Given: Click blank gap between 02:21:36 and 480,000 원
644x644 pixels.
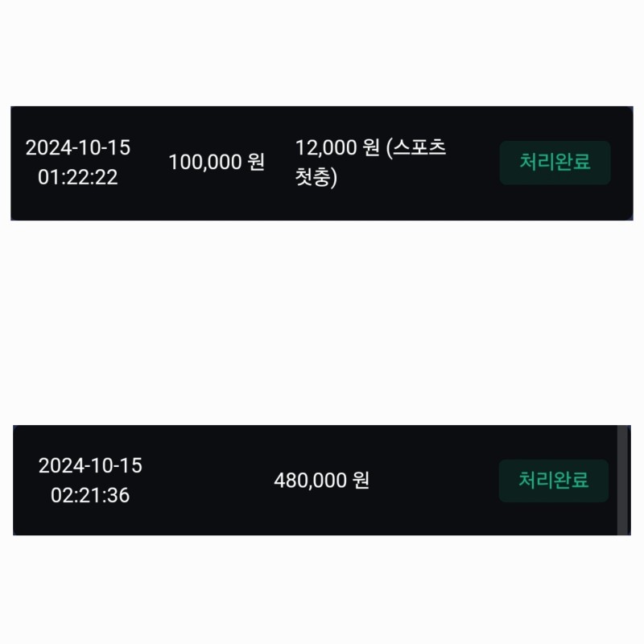Looking at the screenshot, I should tap(201, 481).
